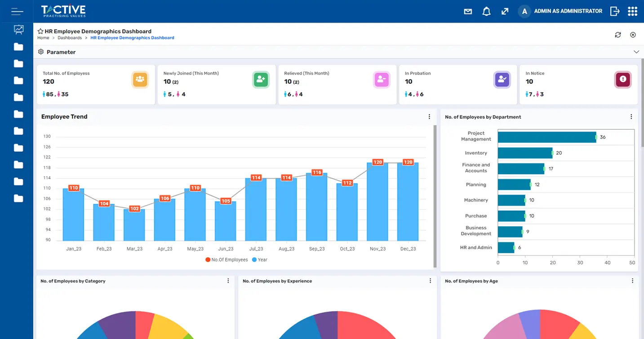Toggle the Year series in Employee Trend legend
The height and width of the screenshot is (339, 644).
pyautogui.click(x=258, y=260)
